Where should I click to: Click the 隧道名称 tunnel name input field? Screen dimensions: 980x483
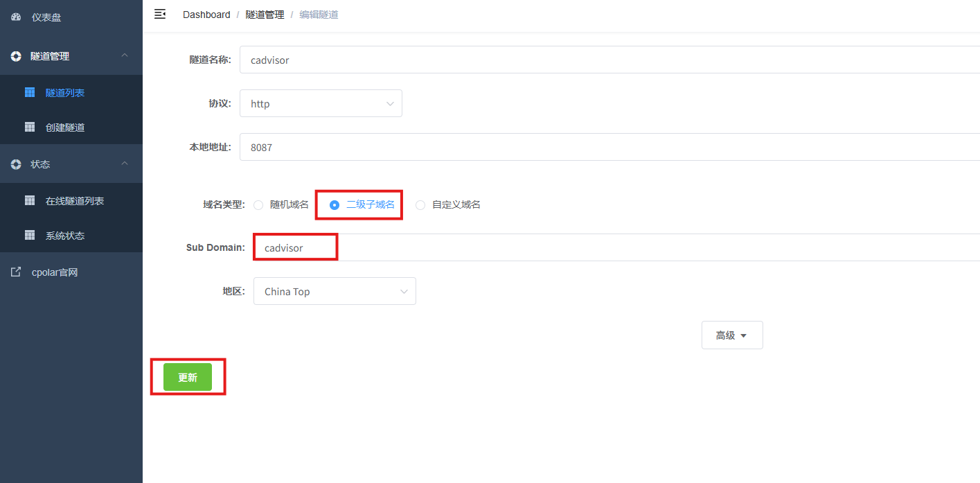pos(609,60)
